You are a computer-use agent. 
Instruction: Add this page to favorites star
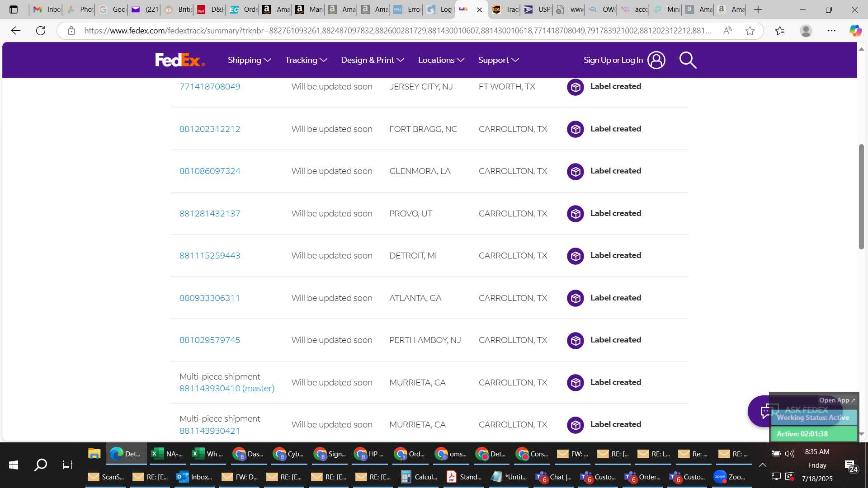point(750,31)
